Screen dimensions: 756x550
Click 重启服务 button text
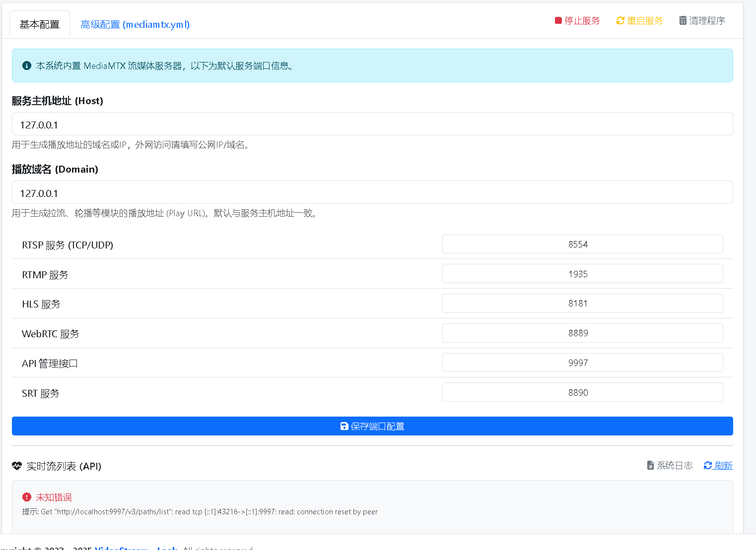[x=645, y=20]
